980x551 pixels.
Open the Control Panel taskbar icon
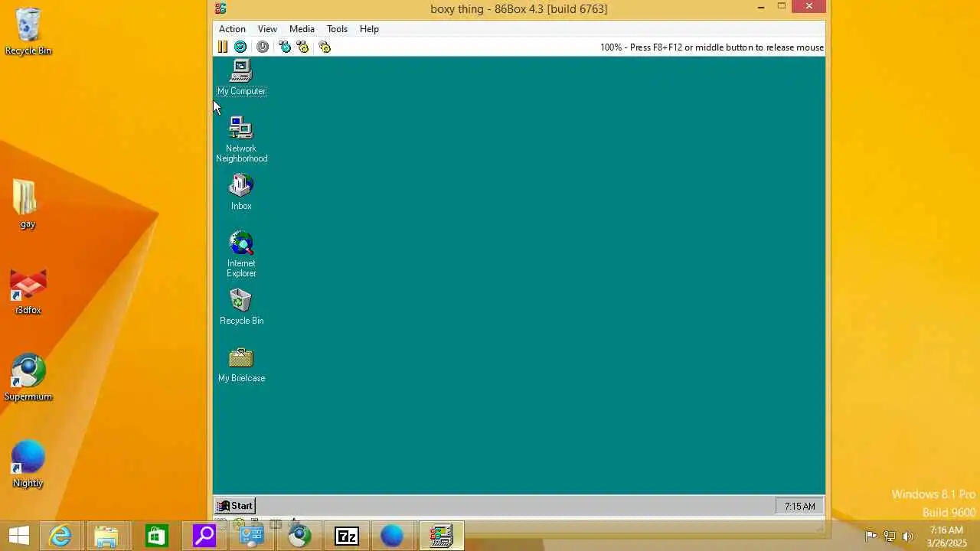[x=251, y=536]
